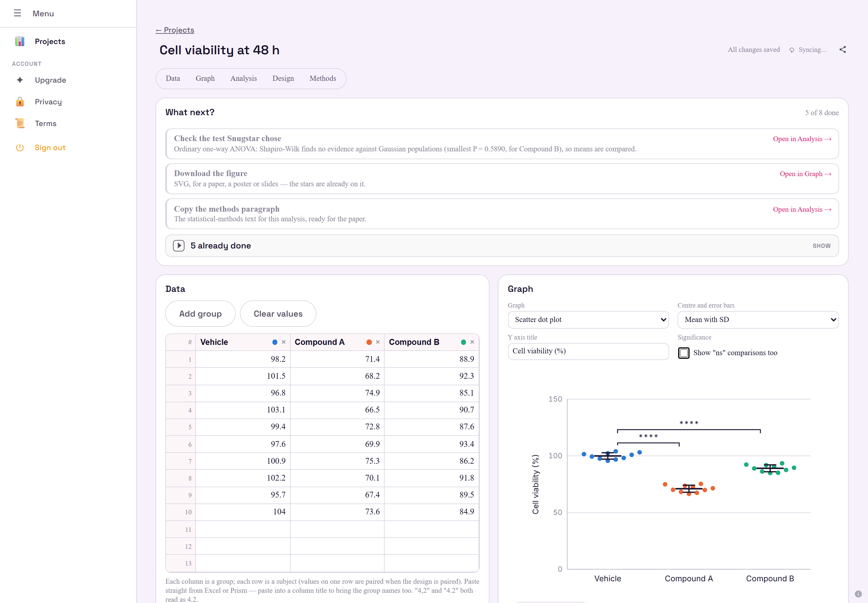Image resolution: width=868 pixels, height=603 pixels.
Task: Open Compound B's green color dot
Action: [x=464, y=342]
